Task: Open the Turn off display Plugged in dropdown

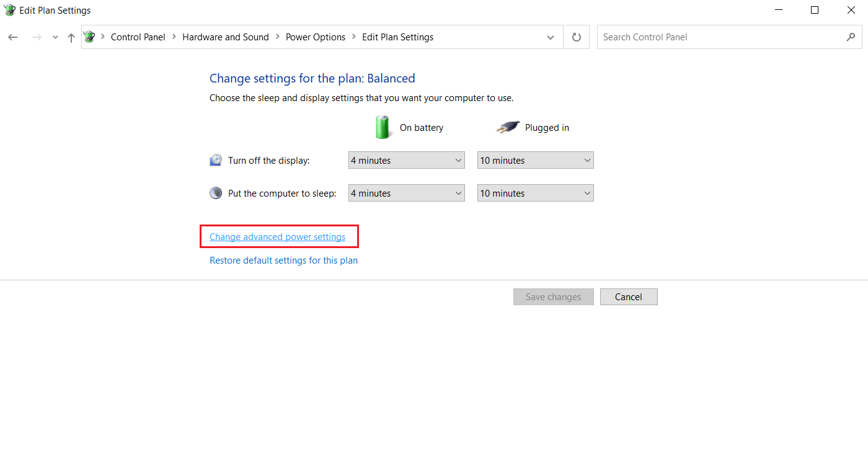Action: pyautogui.click(x=536, y=160)
